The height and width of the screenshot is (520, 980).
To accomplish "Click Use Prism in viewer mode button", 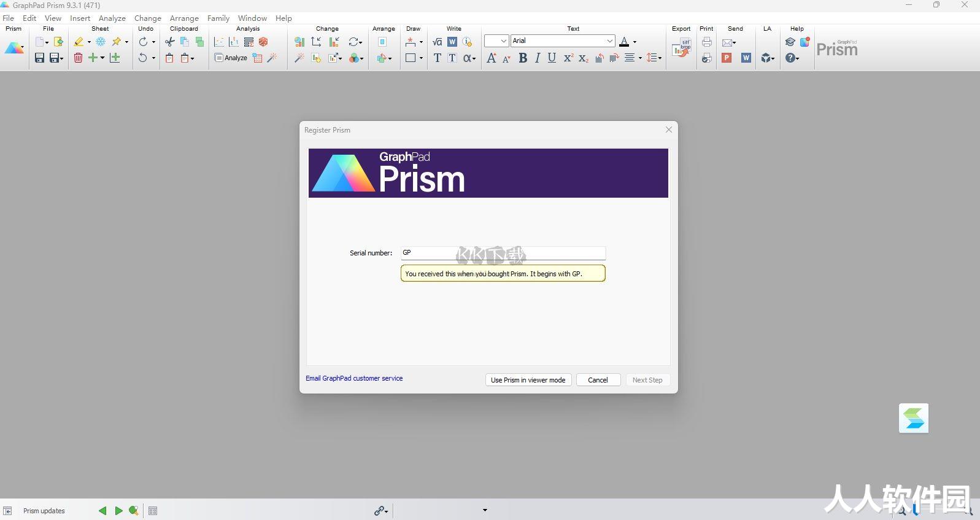I will [x=528, y=380].
